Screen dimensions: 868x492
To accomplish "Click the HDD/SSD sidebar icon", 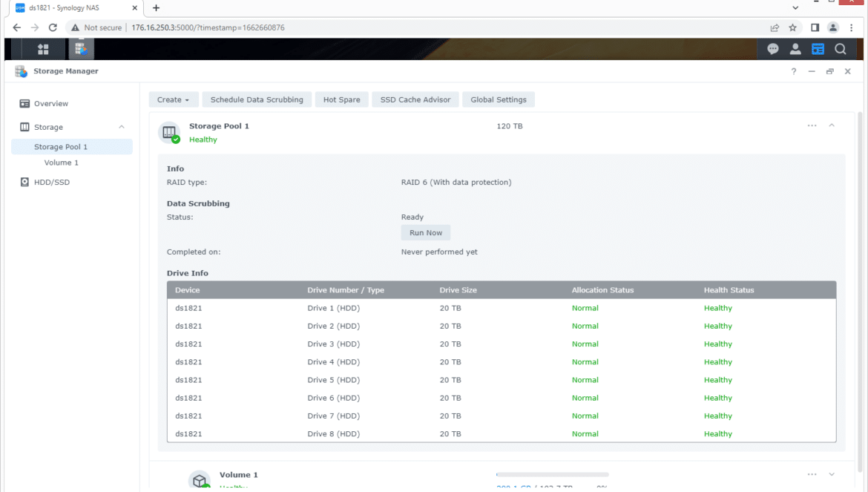I will pyautogui.click(x=24, y=182).
